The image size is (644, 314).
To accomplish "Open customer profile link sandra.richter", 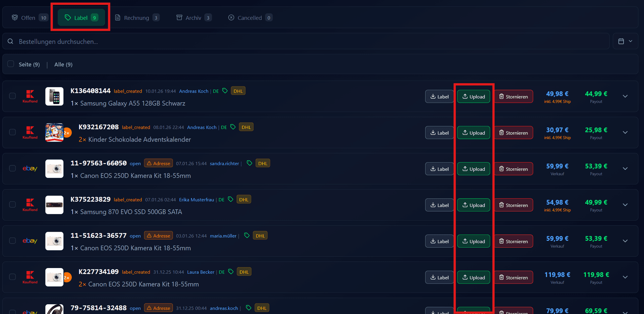I will point(224,163).
